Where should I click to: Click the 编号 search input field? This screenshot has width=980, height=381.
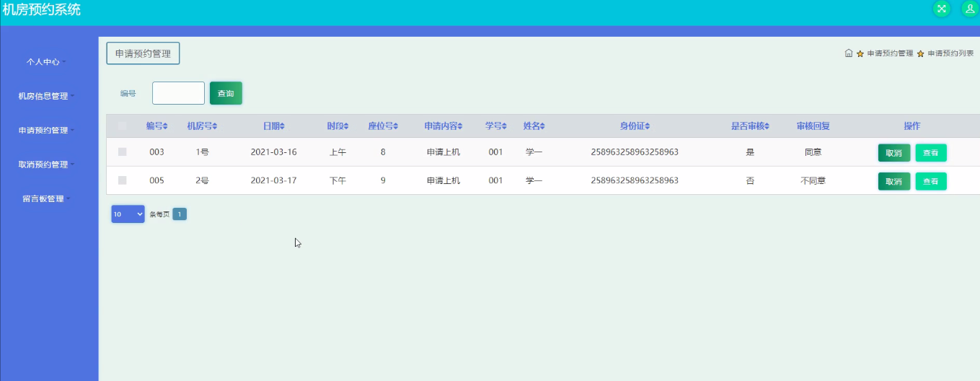pyautogui.click(x=178, y=94)
